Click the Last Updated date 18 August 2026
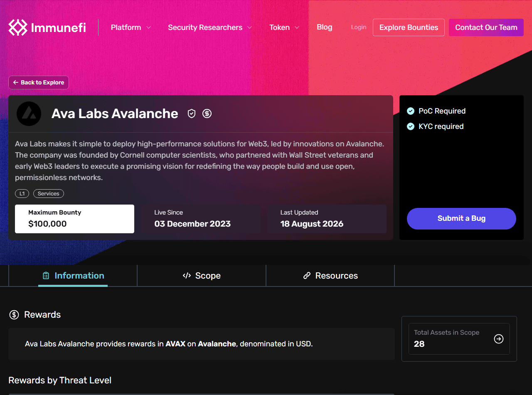Image resolution: width=532 pixels, height=395 pixels. [312, 224]
